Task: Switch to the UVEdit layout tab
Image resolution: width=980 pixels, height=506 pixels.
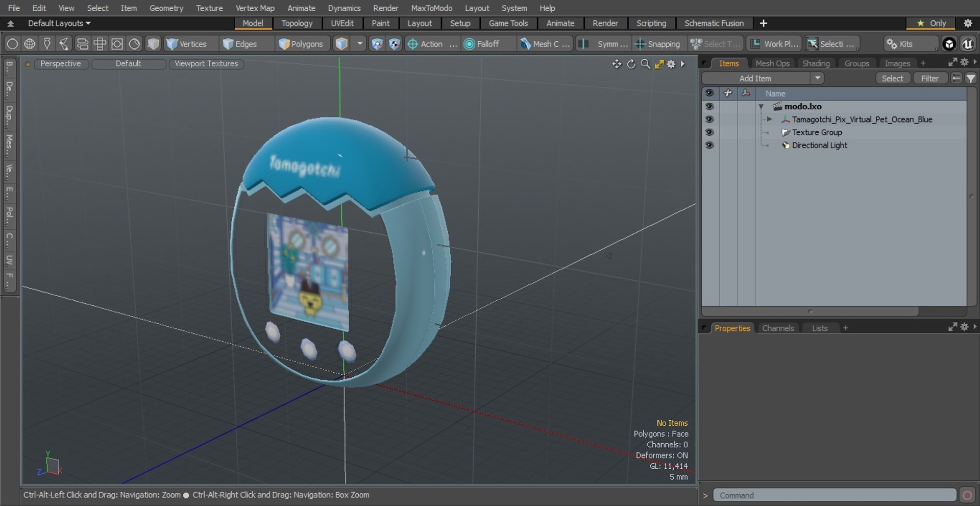Action: point(342,23)
